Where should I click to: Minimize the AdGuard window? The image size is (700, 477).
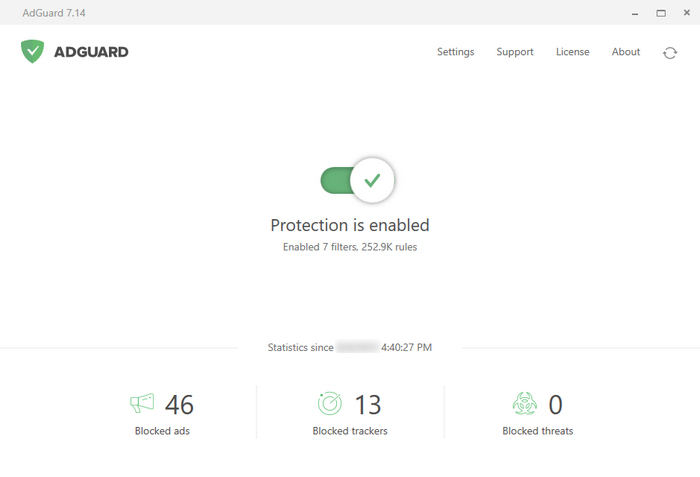pos(635,13)
